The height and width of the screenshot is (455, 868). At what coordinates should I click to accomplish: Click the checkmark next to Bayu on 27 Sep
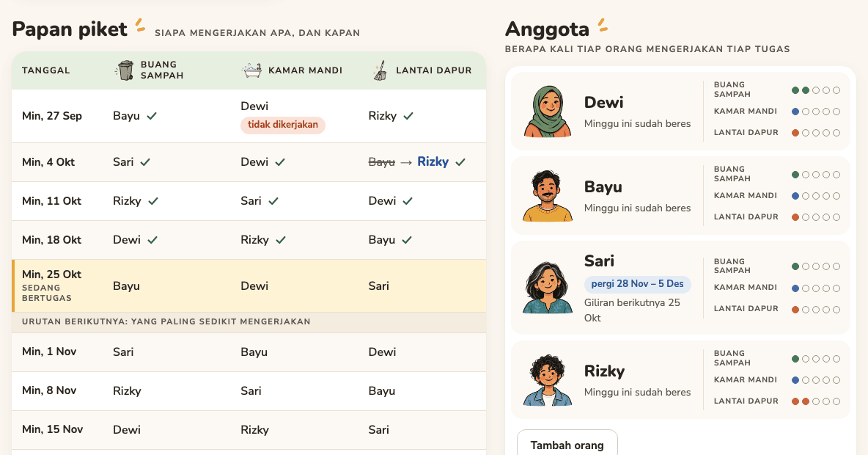(152, 116)
